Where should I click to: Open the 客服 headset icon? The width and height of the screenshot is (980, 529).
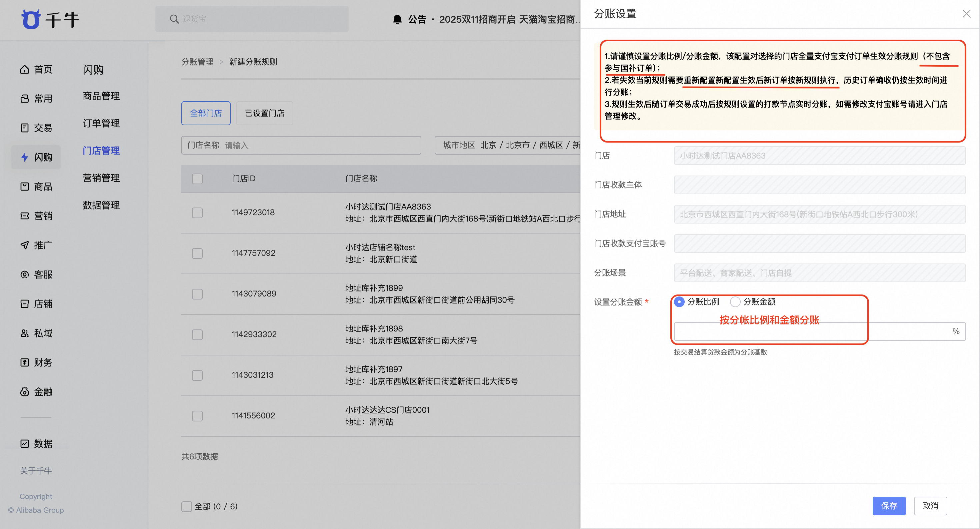click(x=25, y=274)
